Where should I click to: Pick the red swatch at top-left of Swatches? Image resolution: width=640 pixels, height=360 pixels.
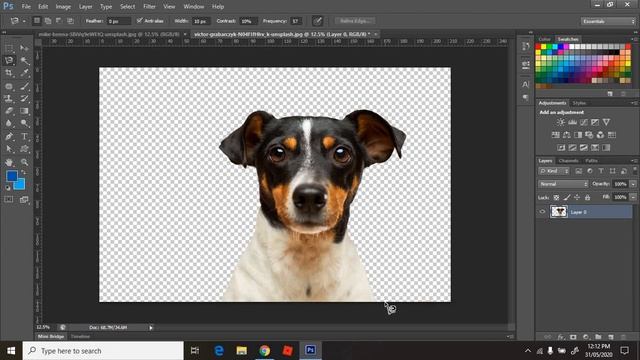pos(538,47)
